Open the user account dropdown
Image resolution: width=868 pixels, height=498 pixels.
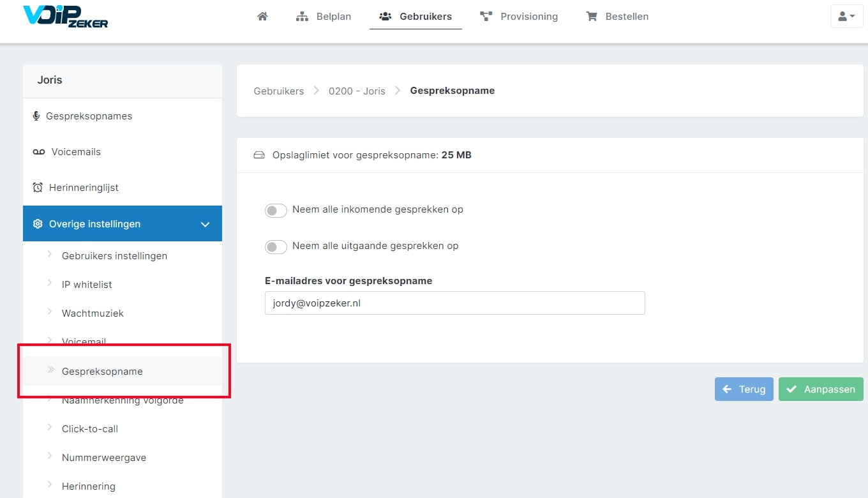click(x=846, y=17)
